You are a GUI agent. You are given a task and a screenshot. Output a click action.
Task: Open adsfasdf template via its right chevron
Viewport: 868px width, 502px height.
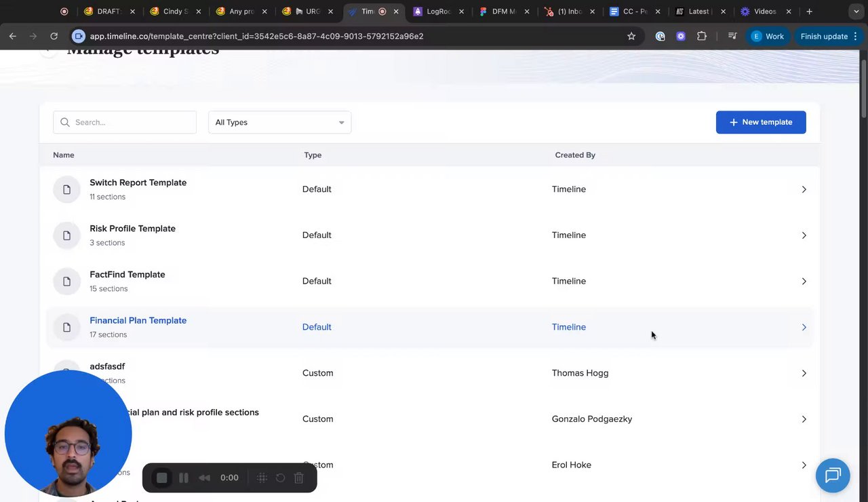tap(804, 373)
